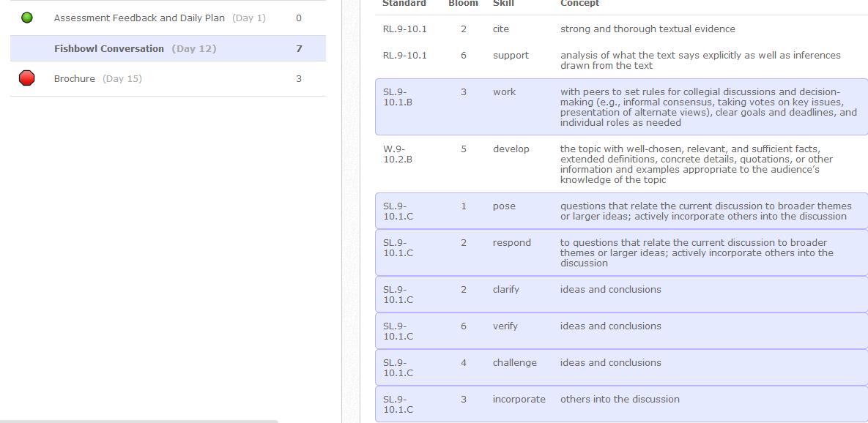Viewport: 868px width, 423px height.
Task: Click the count 3 for Brochure
Action: [x=299, y=78]
